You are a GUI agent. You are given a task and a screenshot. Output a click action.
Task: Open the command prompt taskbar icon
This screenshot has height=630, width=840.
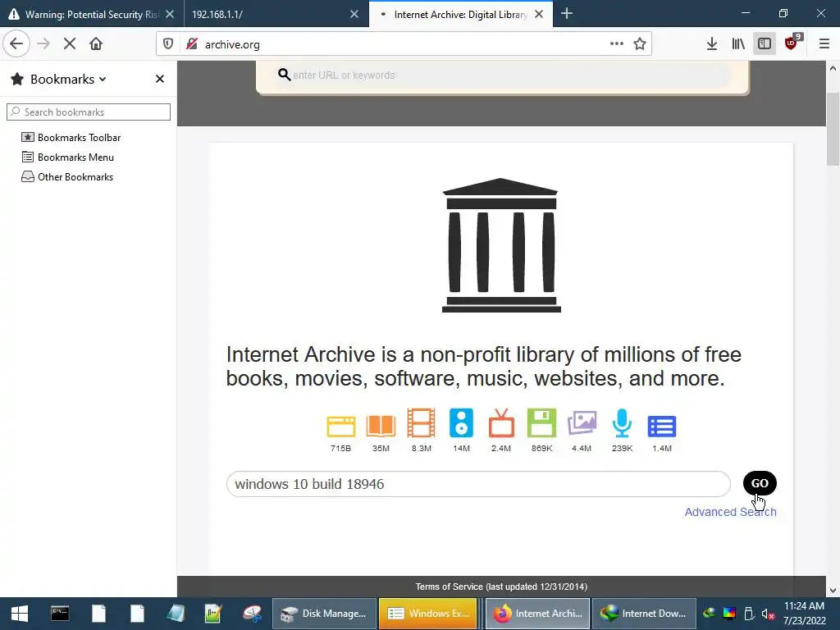[60, 614]
